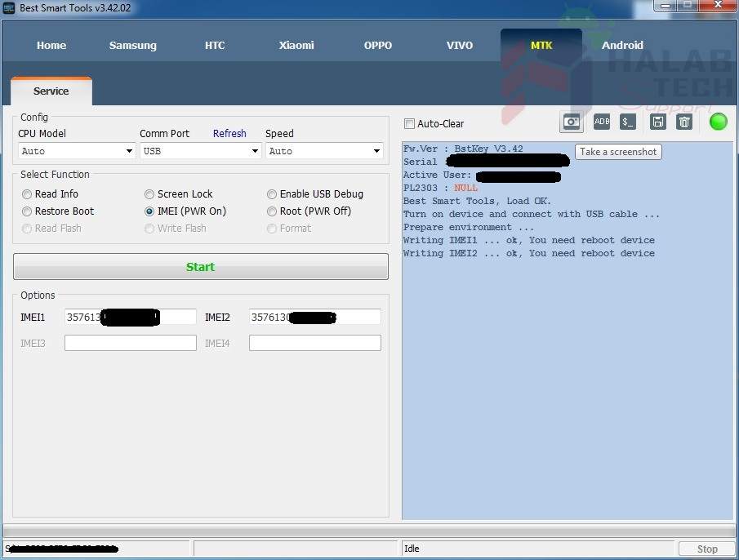Click the 'Turn on device and connect' log line

[x=531, y=215]
